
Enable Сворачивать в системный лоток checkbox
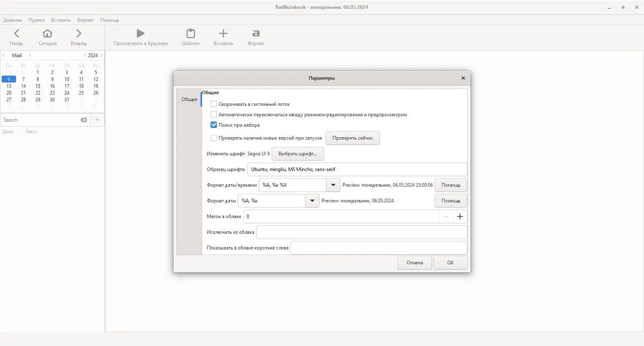click(x=214, y=104)
